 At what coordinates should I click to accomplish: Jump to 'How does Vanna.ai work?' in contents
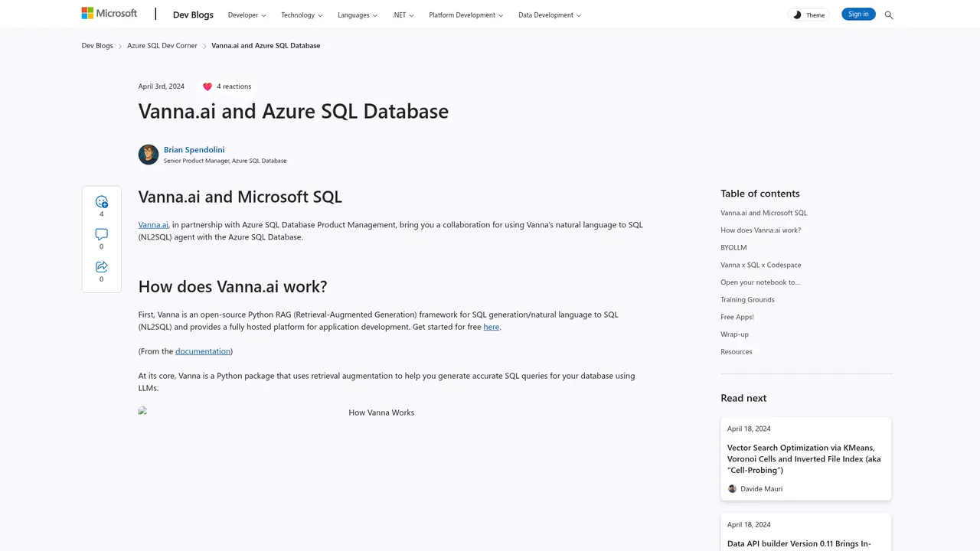[760, 230]
